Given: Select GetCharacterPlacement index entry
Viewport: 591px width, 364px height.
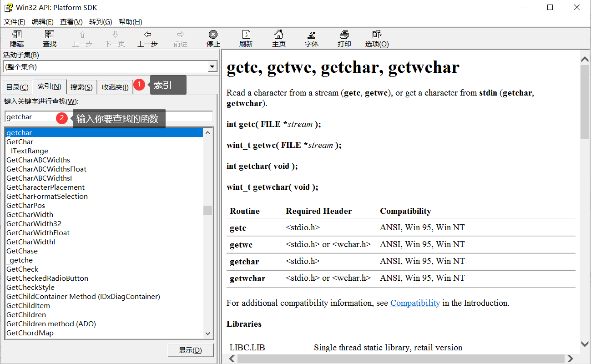Looking at the screenshot, I should click(x=45, y=187).
